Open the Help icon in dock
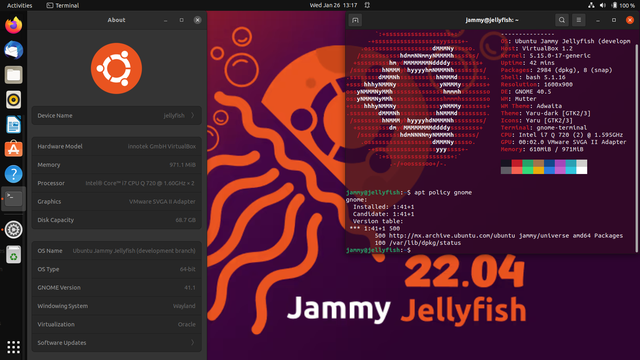This screenshot has height=360, width=640. 13,174
